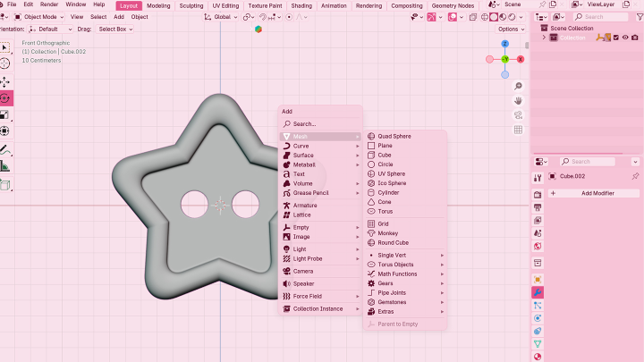The width and height of the screenshot is (644, 362).
Task: Switch to the Modeling workspace tab
Action: [158, 5]
